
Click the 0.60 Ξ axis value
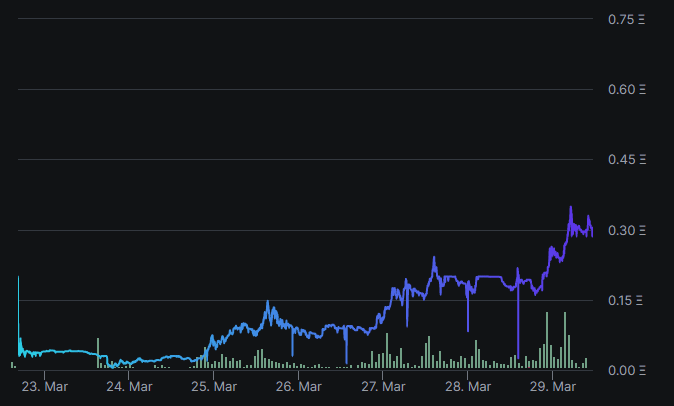[627, 89]
